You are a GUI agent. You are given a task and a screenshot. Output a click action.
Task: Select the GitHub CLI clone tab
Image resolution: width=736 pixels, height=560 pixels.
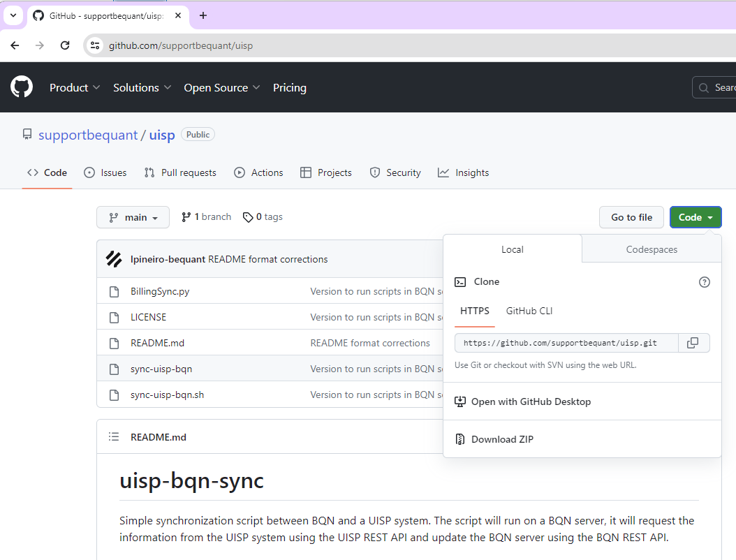[x=529, y=311]
